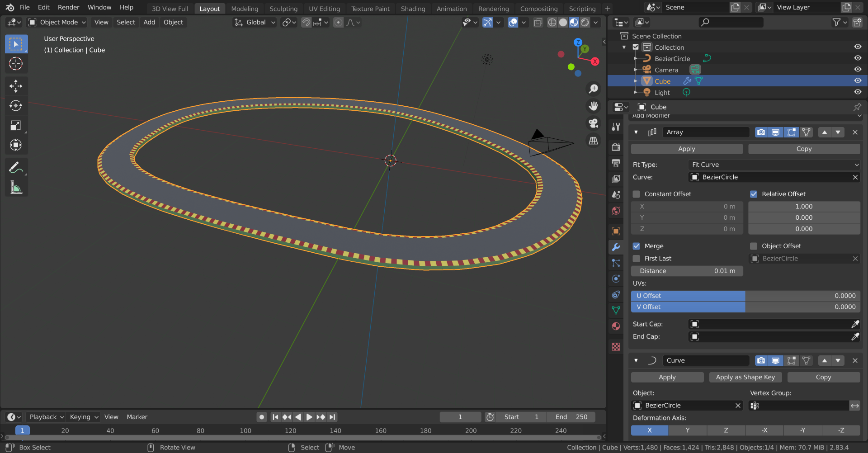This screenshot has height=453, width=868.
Task: Select the Select Box tool
Action: tap(16, 44)
